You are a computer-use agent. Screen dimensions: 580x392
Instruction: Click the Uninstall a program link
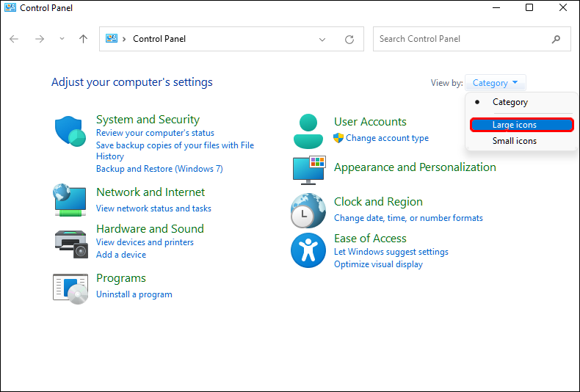pyautogui.click(x=134, y=294)
